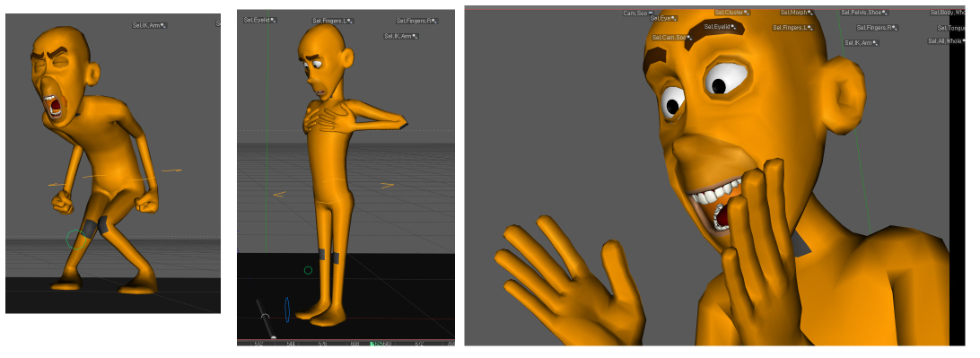Click Sel.Cam.Soo tag on the forehead
The width and height of the screenshot is (980, 358).
point(672,38)
